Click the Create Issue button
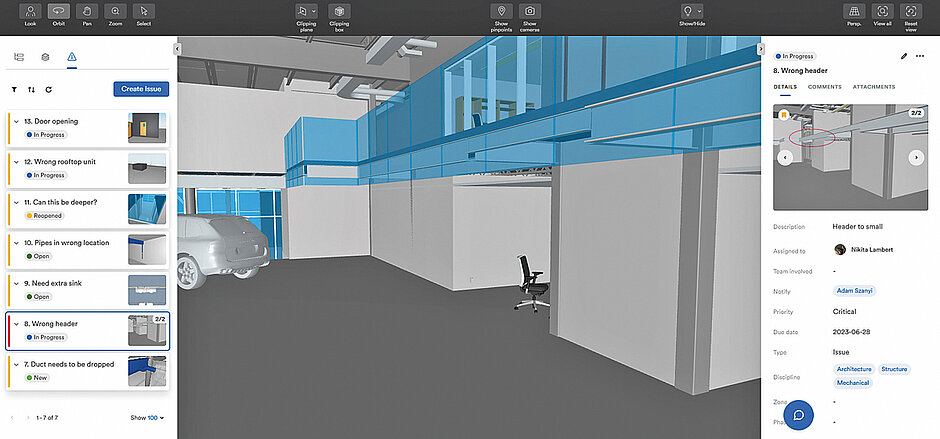 pos(141,89)
